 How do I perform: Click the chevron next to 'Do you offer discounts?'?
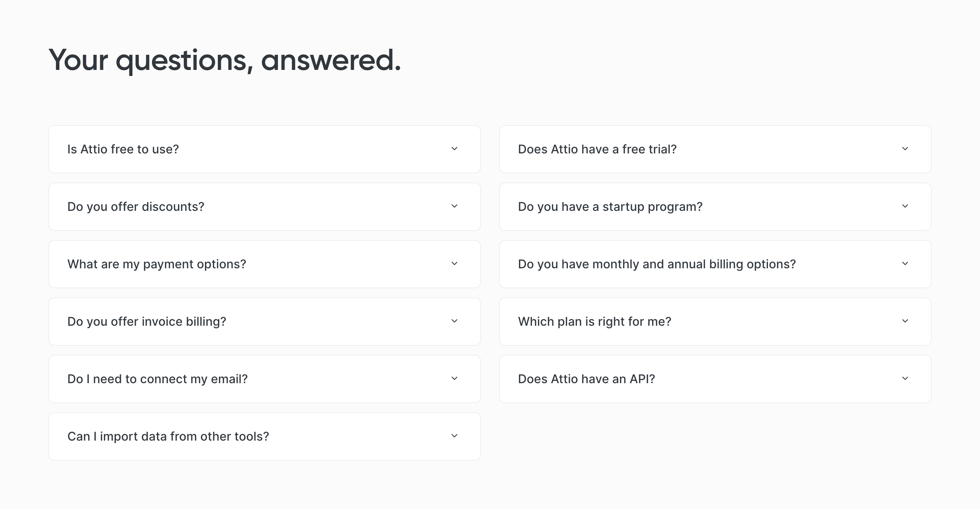click(454, 206)
